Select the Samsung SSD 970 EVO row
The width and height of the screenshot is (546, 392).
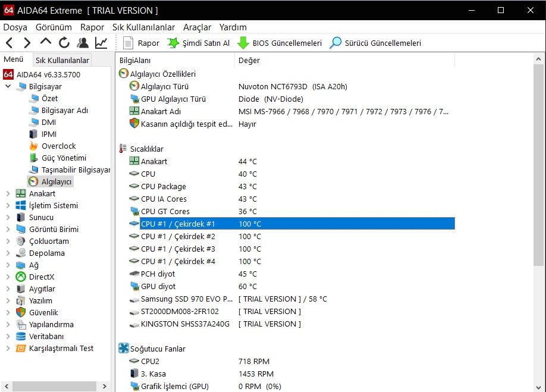click(x=291, y=299)
